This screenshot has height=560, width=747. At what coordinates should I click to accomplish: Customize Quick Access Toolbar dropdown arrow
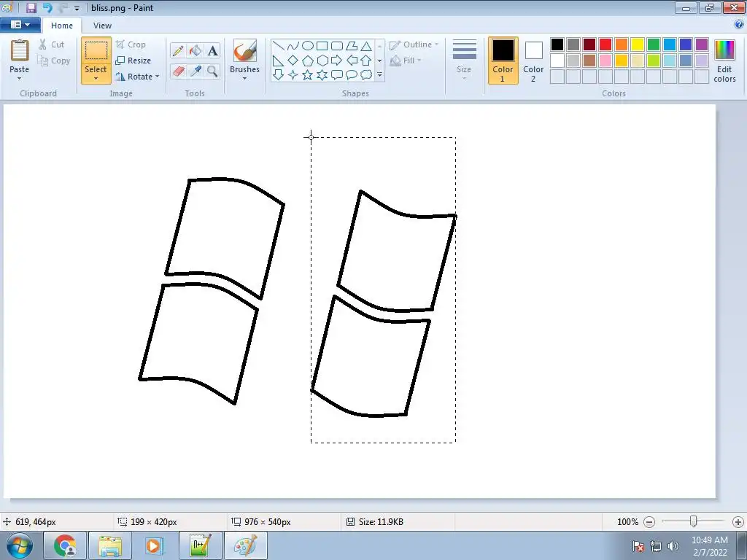coord(77,8)
